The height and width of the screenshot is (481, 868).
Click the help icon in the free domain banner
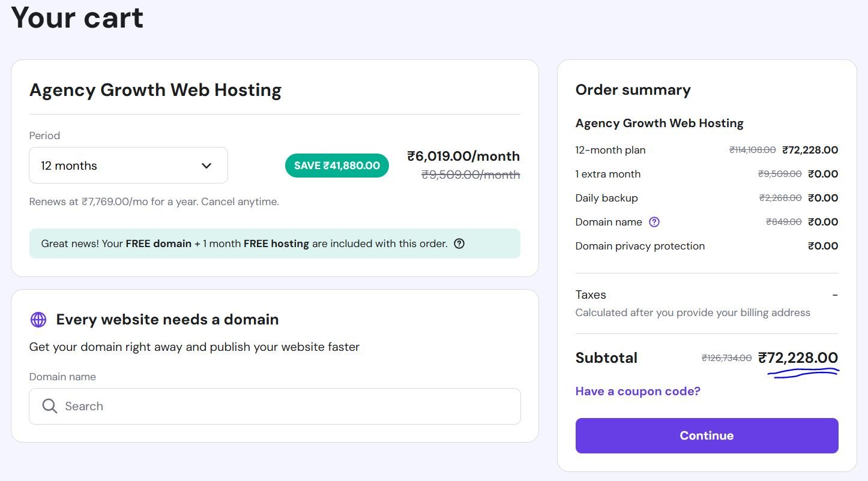coord(459,243)
